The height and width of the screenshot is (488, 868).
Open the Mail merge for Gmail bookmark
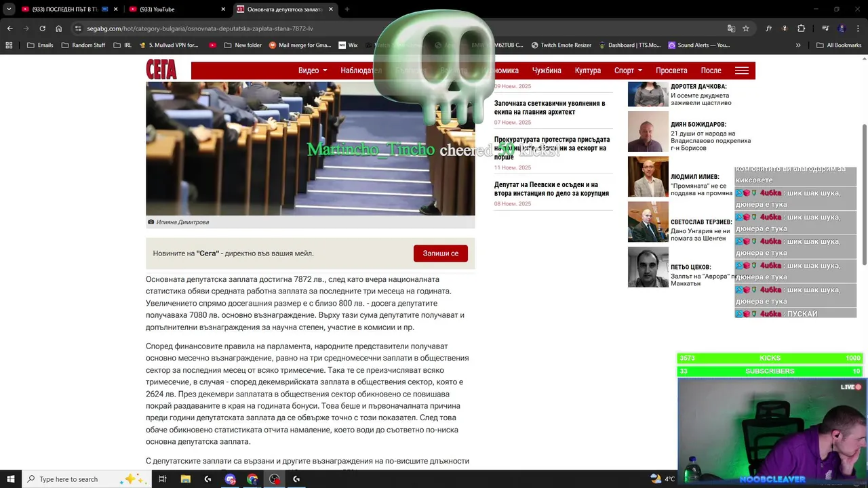[300, 45]
